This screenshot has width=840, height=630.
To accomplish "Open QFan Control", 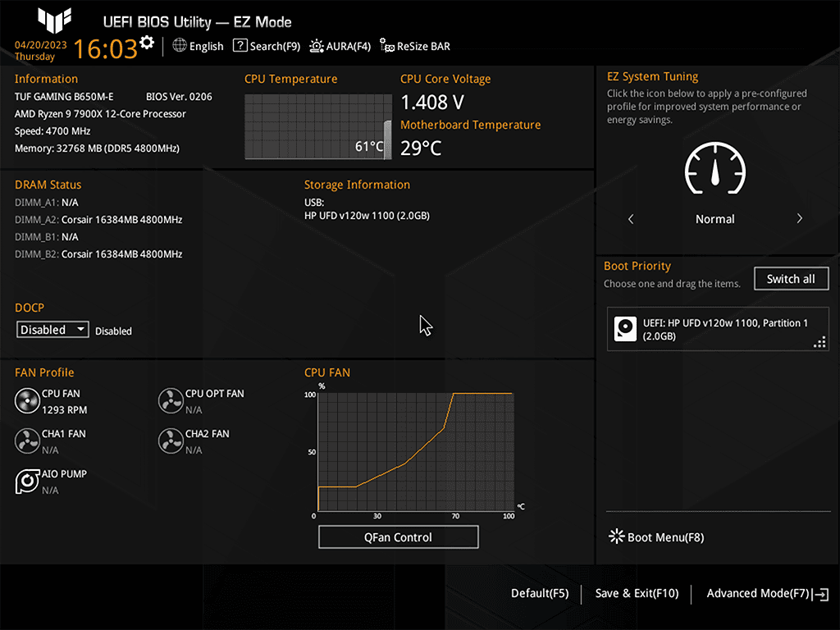I will pyautogui.click(x=398, y=536).
